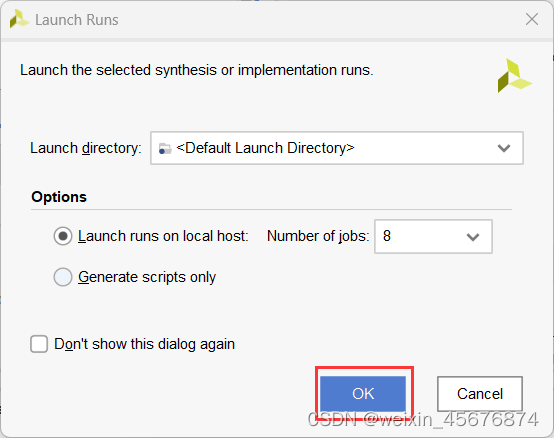Click the jobs value 8 in combo box
Image resolution: width=554 pixels, height=438 pixels.
[387, 236]
